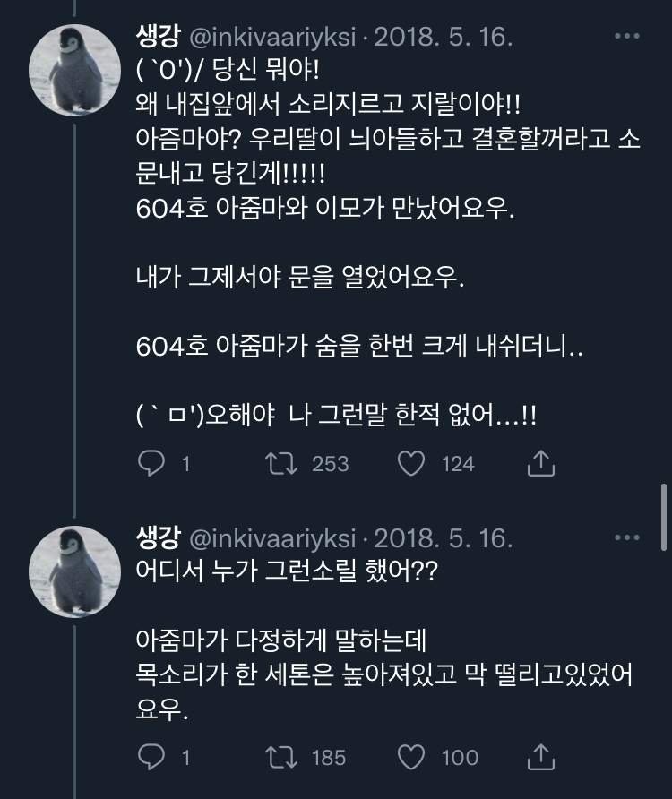Open more options on the second tweet
The width and height of the screenshot is (672, 799).
(626, 537)
